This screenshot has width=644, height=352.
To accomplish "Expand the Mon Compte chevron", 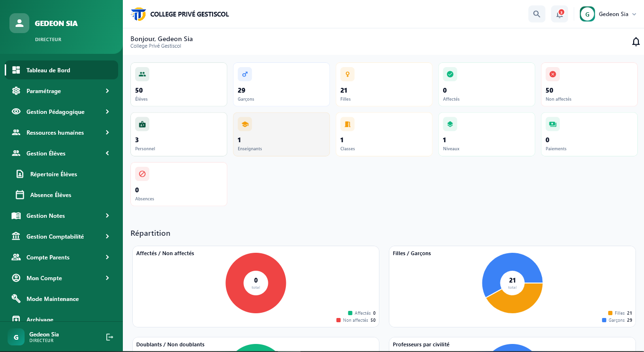I will [x=107, y=278].
